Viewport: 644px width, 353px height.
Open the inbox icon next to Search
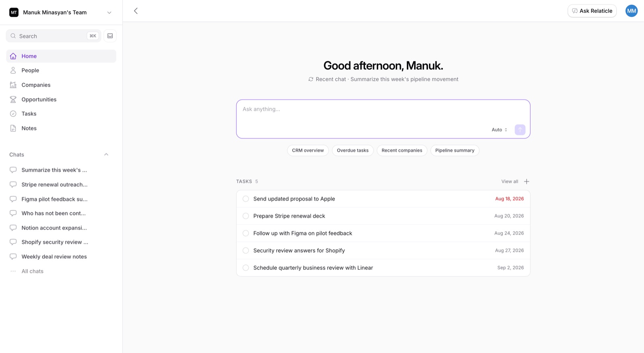110,36
